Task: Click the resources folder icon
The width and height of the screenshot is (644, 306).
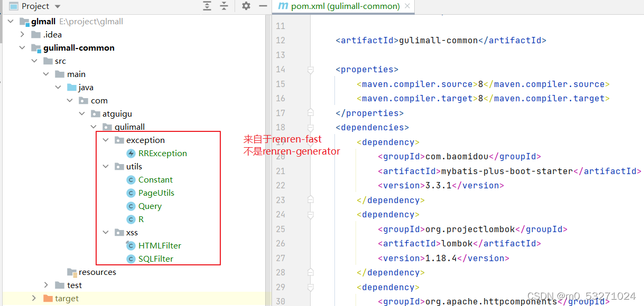Action: pos(72,272)
